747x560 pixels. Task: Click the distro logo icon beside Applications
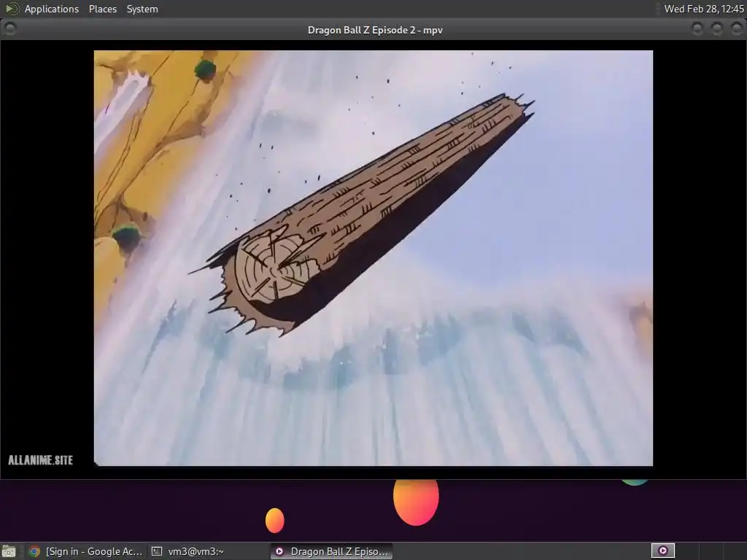[12, 9]
